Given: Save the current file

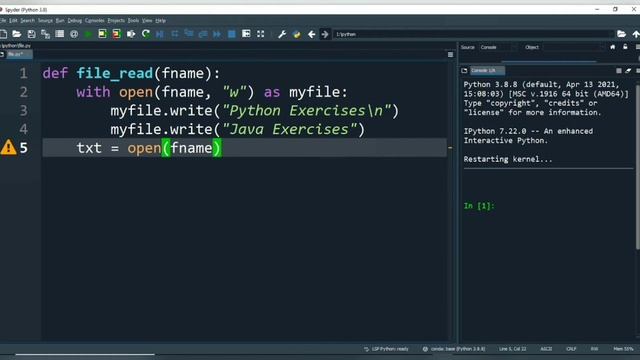Looking at the screenshot, I should coord(31,34).
